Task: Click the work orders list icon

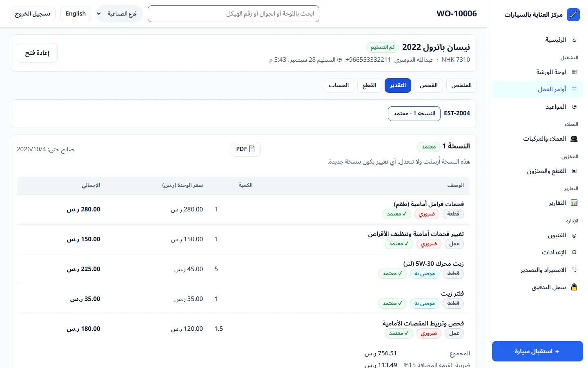Action: click(574, 89)
